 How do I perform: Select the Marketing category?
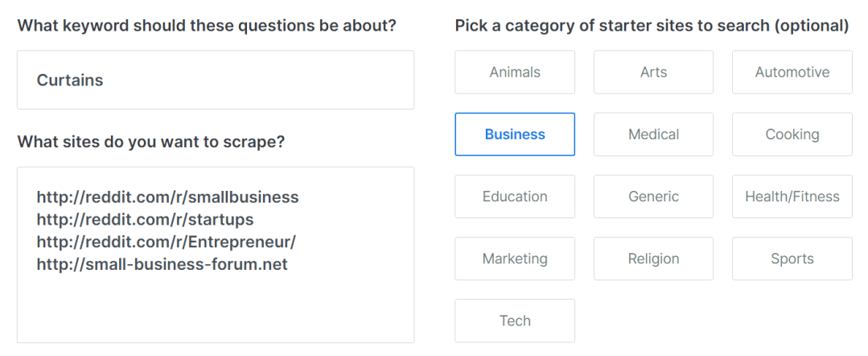tap(515, 259)
